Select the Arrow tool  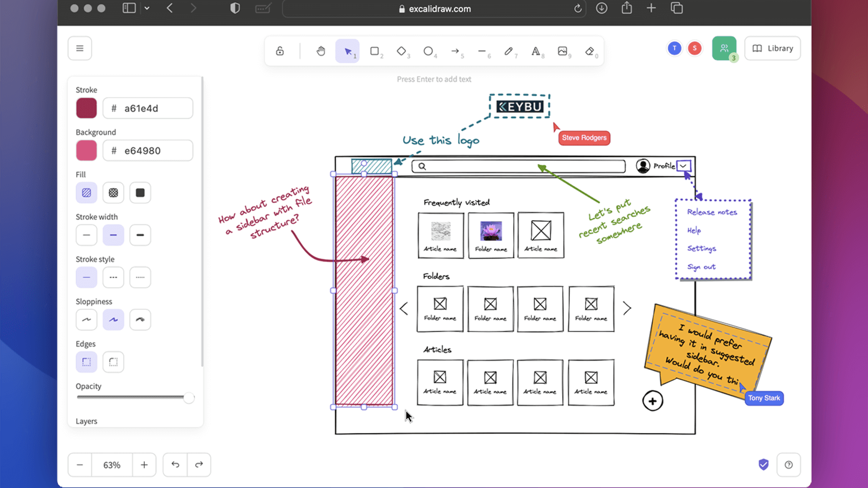tap(455, 51)
